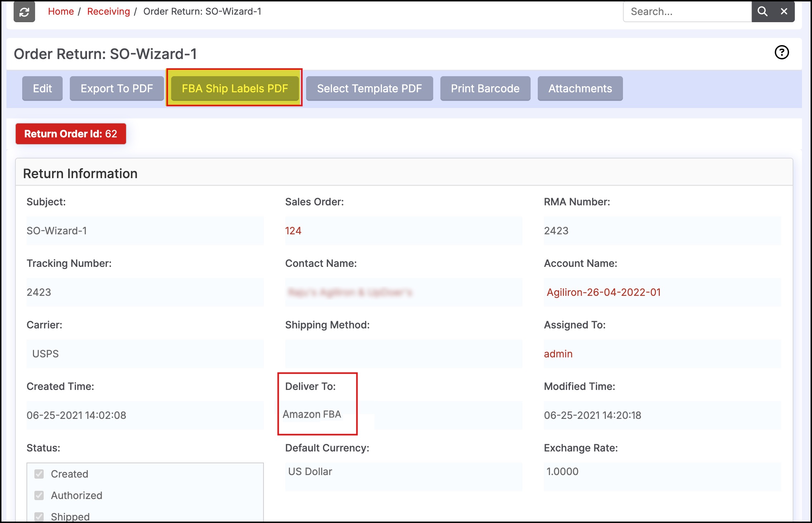Click the Return Order Id badge
The image size is (812, 523).
[71, 134]
